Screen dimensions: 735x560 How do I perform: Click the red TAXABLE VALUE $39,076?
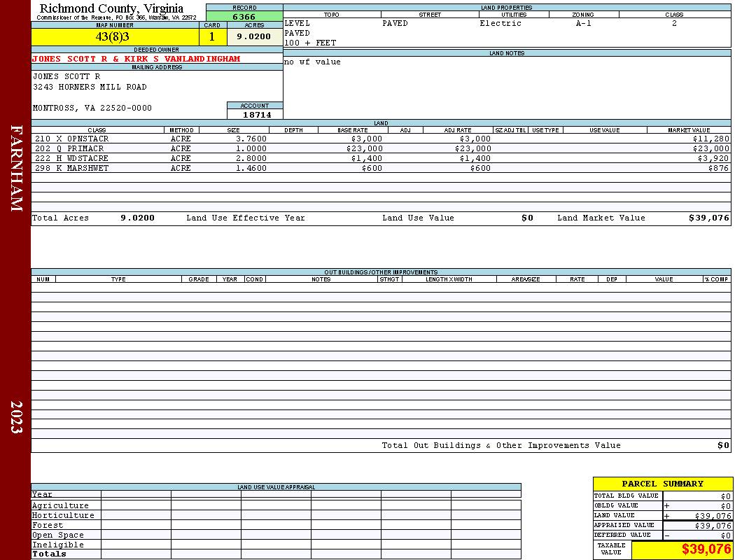[x=706, y=549]
